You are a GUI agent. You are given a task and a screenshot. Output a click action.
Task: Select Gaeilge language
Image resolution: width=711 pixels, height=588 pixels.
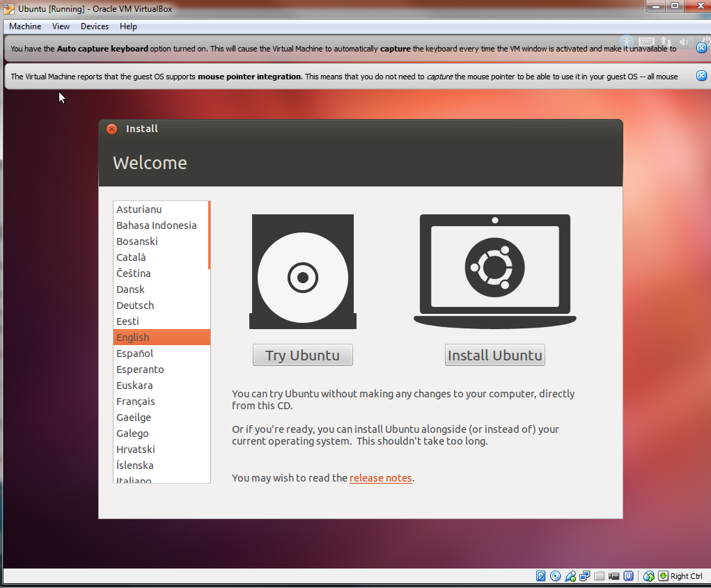click(x=161, y=418)
